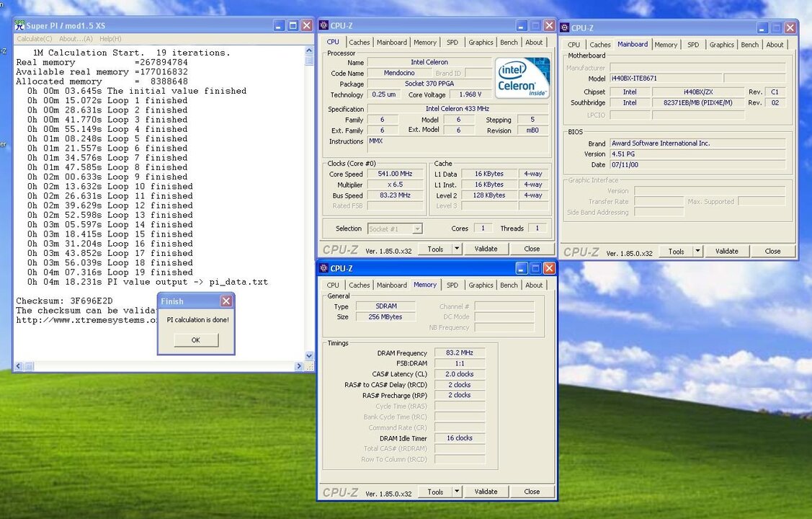The width and height of the screenshot is (812, 519).
Task: Click Close in the CPU-Z Memory window
Action: tap(532, 492)
